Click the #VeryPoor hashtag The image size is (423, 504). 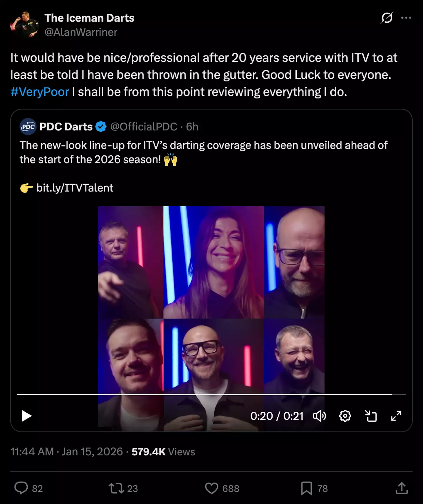coord(40,92)
